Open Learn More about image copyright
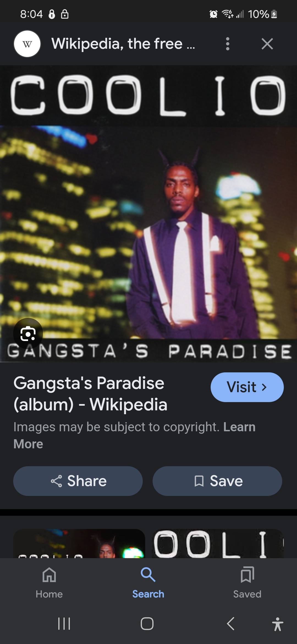 click(134, 435)
